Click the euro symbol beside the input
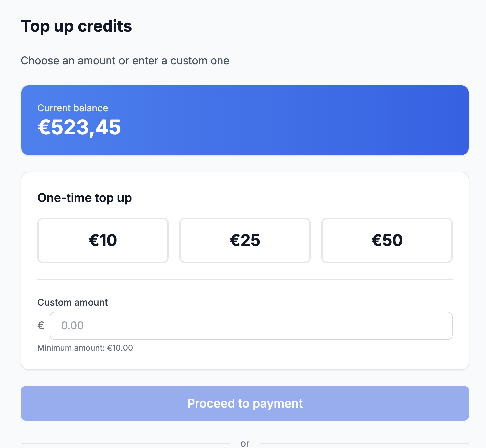 click(x=41, y=325)
